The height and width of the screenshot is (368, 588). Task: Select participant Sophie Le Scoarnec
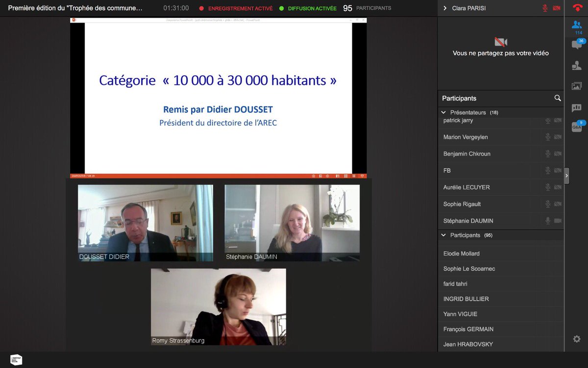point(501,269)
